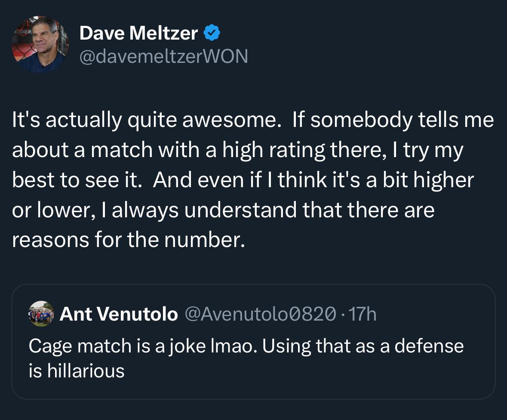The height and width of the screenshot is (420, 507).
Task: Click the Dave Meltzer display name
Action: coord(138,33)
